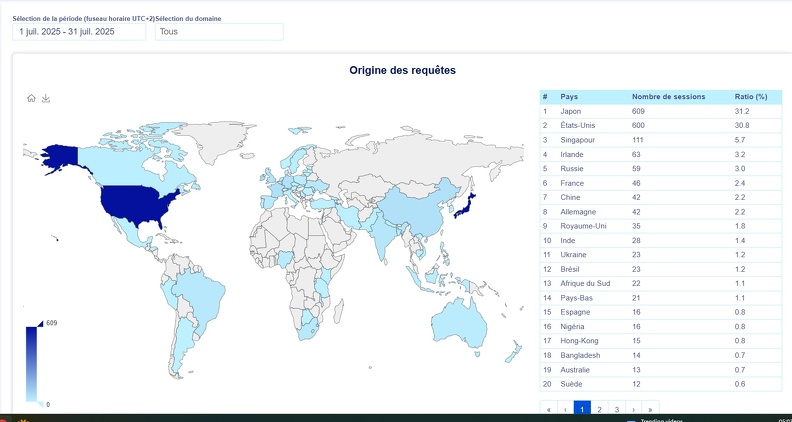Go to the first page of the table
Viewport: 792px width, 422px height.
(548, 409)
